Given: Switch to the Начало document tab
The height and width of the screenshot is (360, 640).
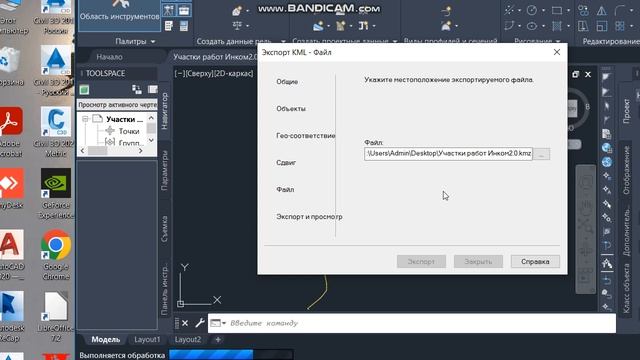Looking at the screenshot, I should [109, 57].
